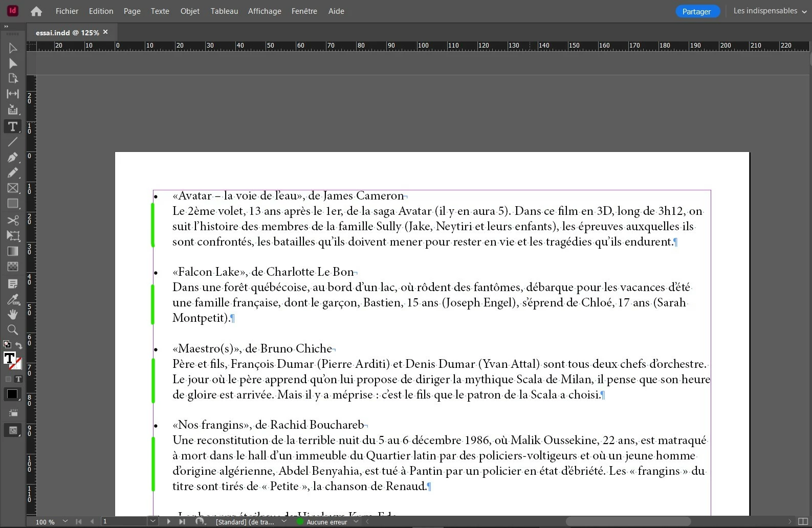Toggle split layout view in status bar

coord(803,522)
